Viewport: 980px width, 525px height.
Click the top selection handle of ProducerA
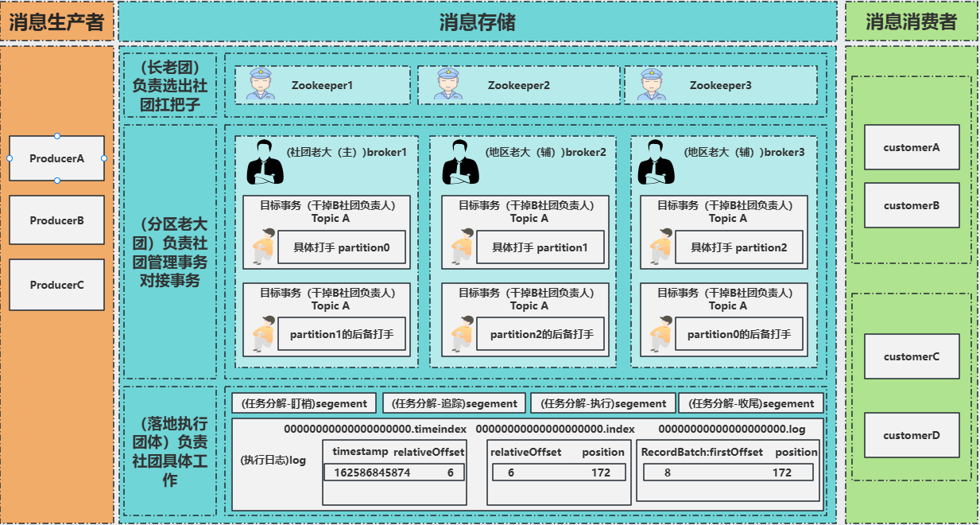[x=56, y=136]
